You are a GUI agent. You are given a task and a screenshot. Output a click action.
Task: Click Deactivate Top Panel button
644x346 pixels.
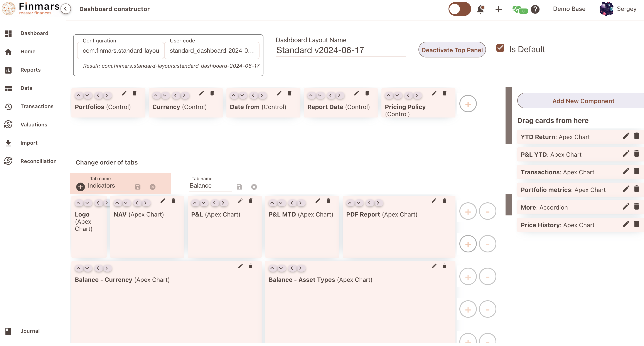click(x=452, y=50)
